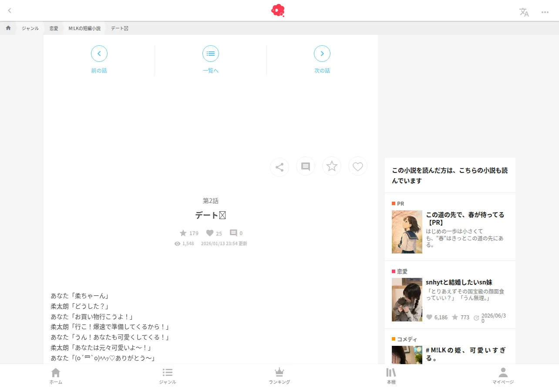The image size is (559, 392).
Task: Click the 前の話 label
Action: click(x=99, y=71)
